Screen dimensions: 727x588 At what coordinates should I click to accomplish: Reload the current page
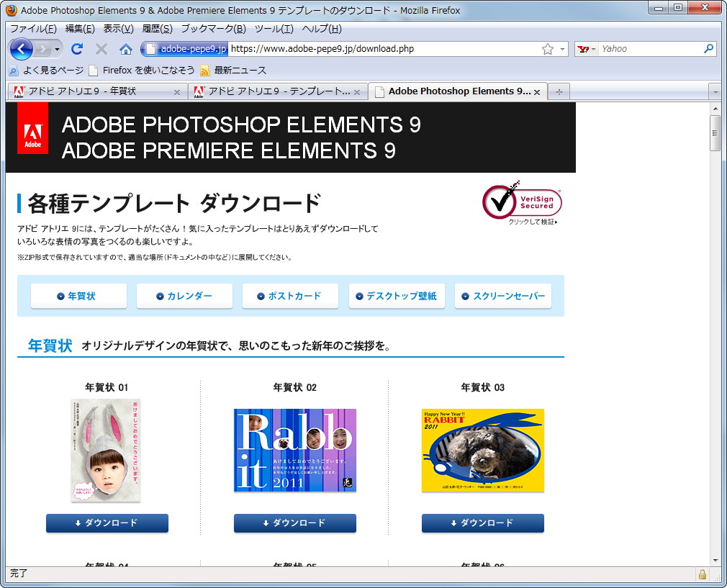tap(78, 49)
